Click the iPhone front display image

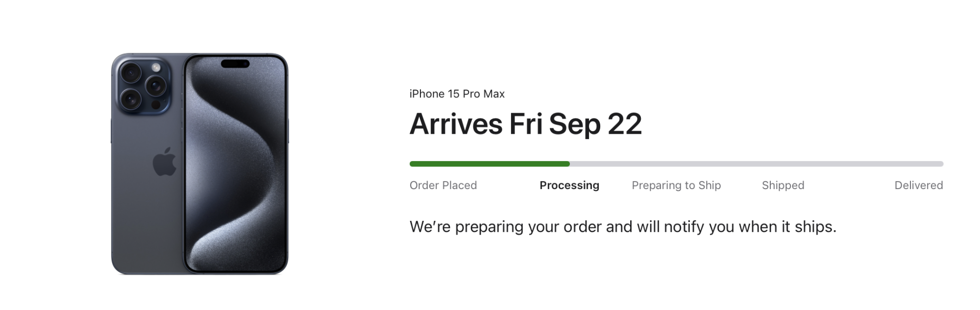coord(236,164)
